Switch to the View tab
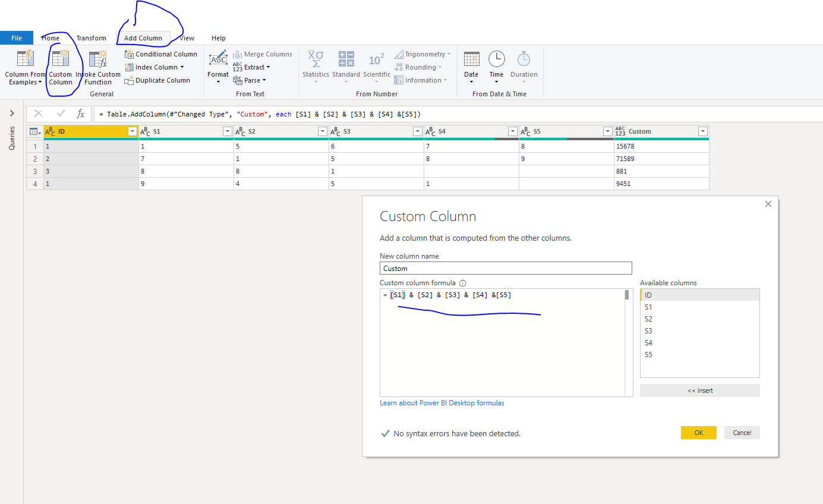This screenshot has height=504, width=823. [187, 38]
